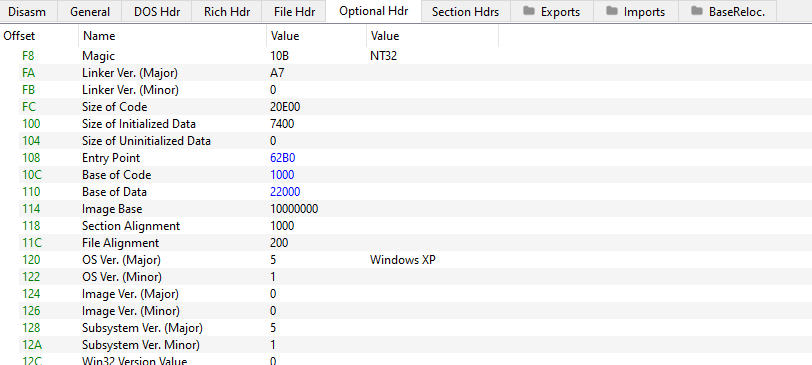The width and height of the screenshot is (812, 365).
Task: Select the Windows XP description cell
Action: (x=403, y=260)
